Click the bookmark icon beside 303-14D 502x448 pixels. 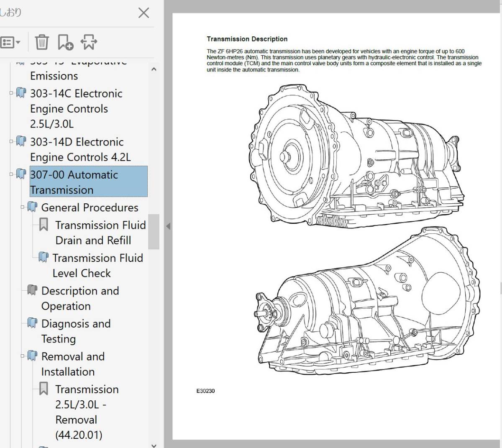point(21,141)
